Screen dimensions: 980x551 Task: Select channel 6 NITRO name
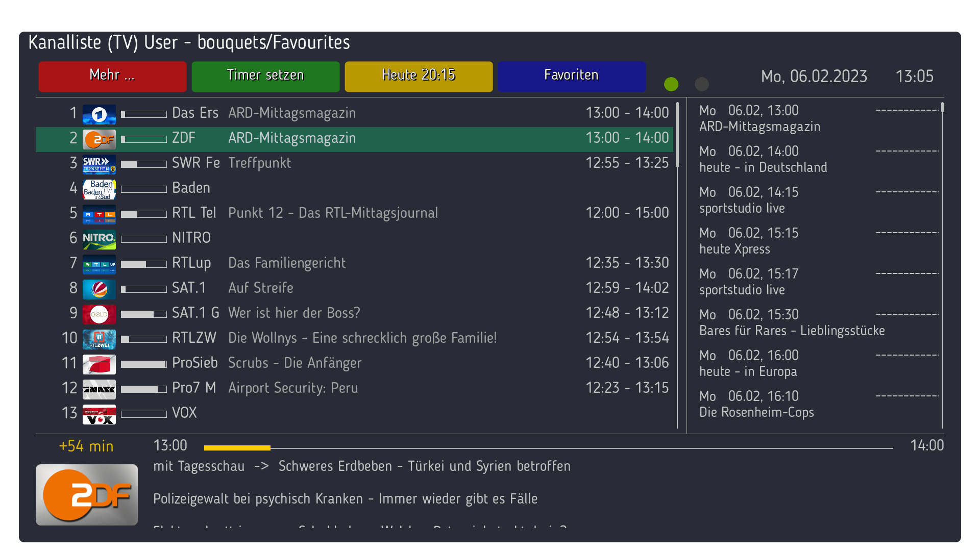tap(191, 238)
